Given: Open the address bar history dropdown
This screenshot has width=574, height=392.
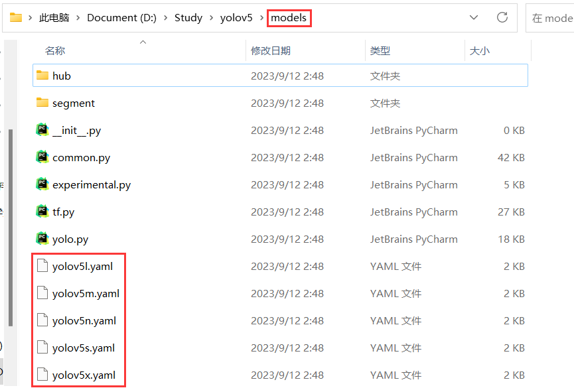Looking at the screenshot, I should click(474, 17).
